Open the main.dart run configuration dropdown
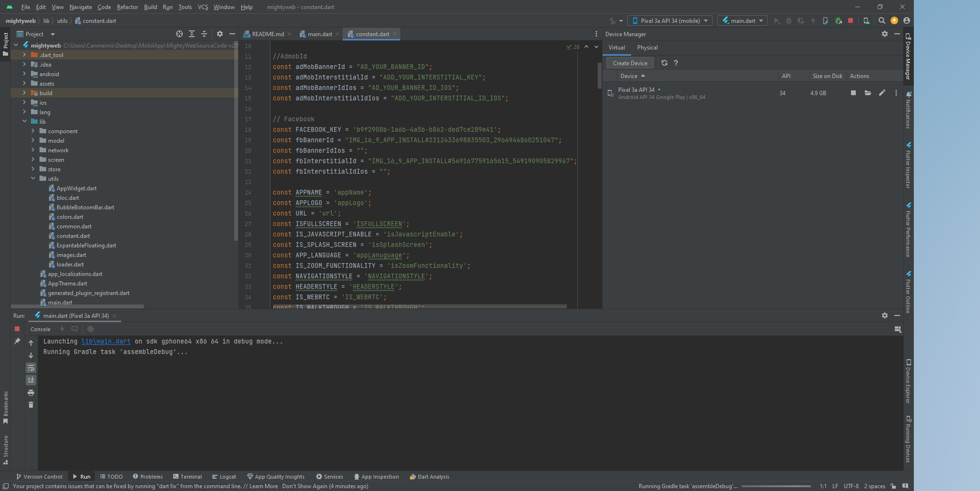 tap(742, 20)
